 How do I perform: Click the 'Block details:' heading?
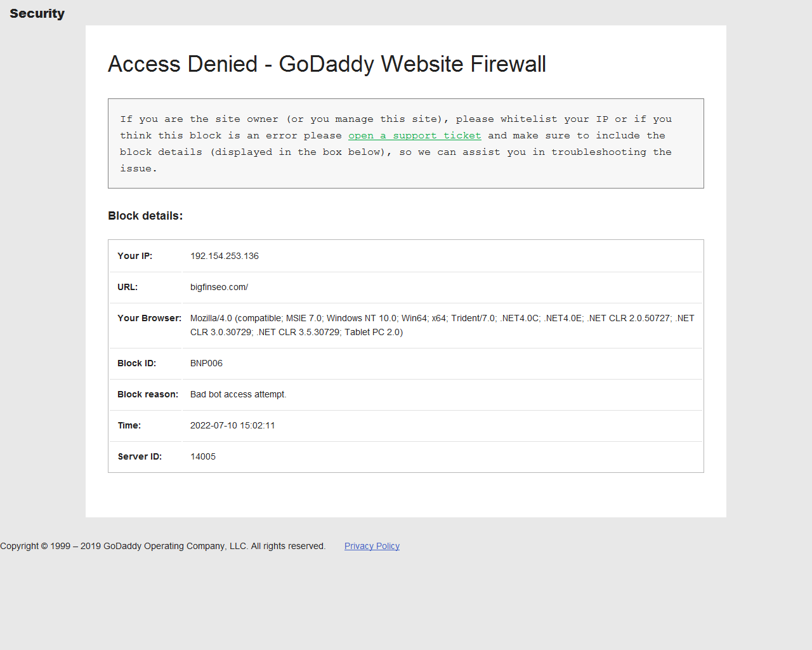click(145, 216)
